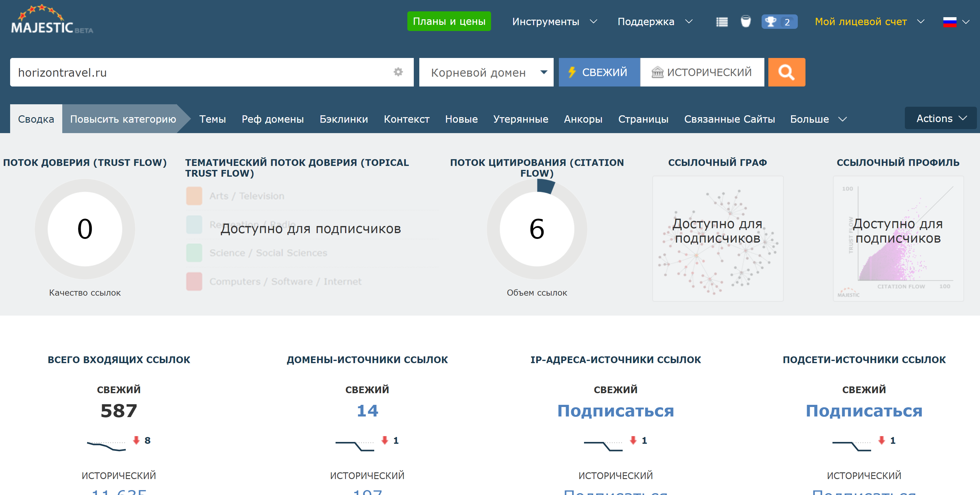Click the Trust Flow gauge showing 0
The image size is (980, 495).
tap(85, 229)
